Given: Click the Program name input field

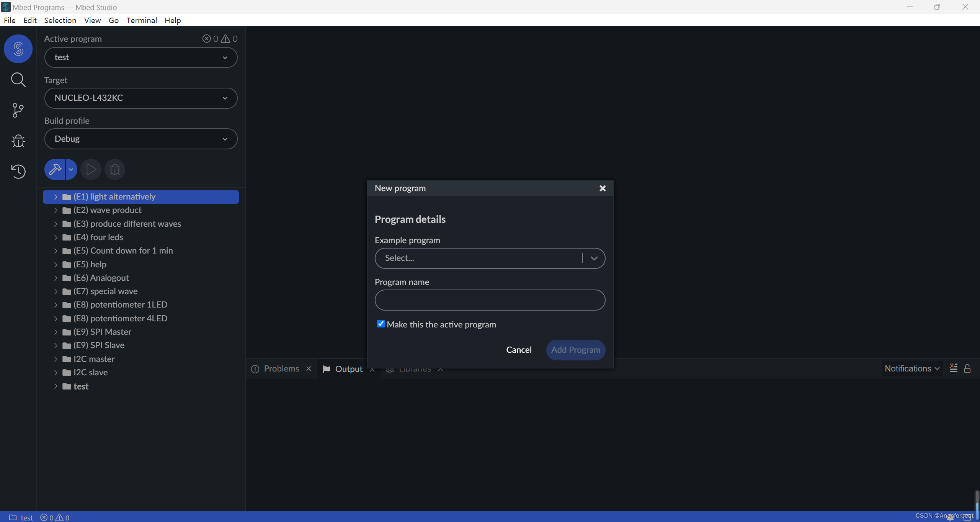Looking at the screenshot, I should pos(490,300).
